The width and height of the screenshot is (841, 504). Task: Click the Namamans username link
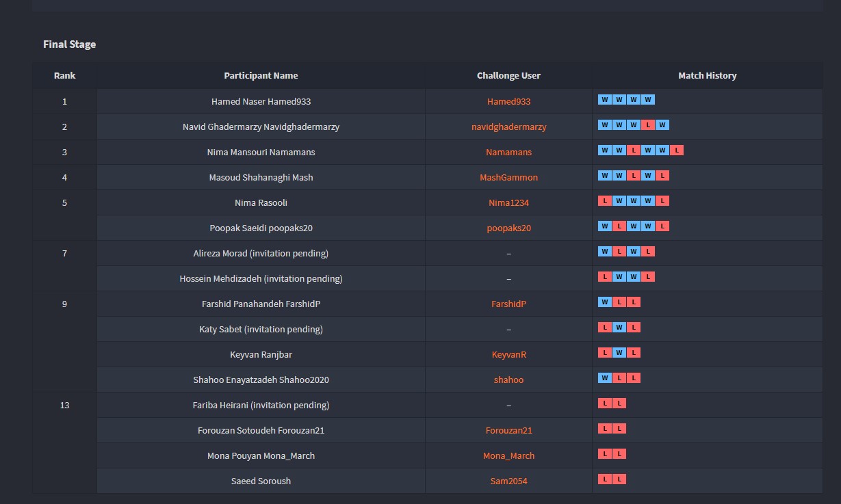(x=508, y=152)
